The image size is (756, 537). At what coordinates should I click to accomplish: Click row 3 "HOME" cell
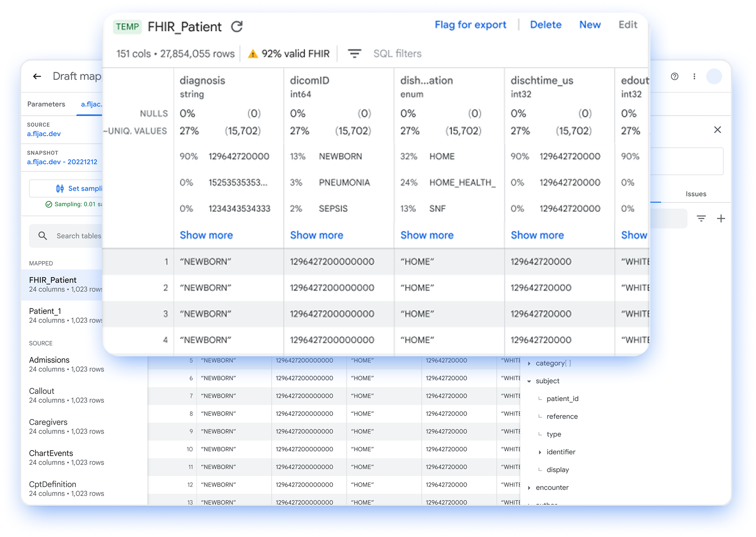click(x=417, y=314)
